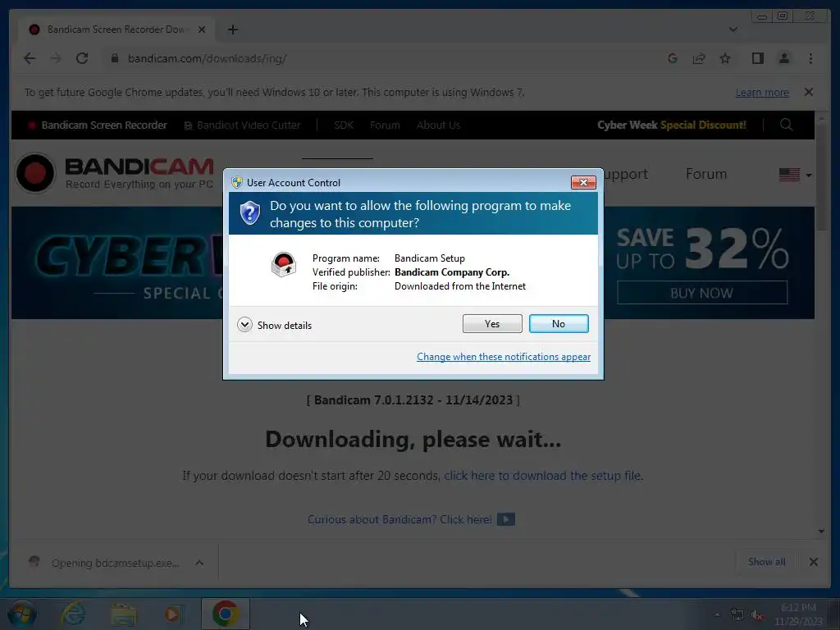
Task: Reload the Bandicam download page
Action: coord(82,58)
